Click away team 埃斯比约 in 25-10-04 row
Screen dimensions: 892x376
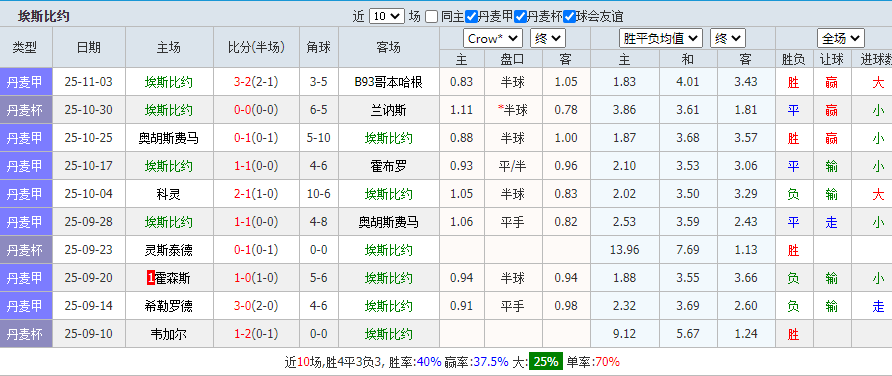(389, 194)
